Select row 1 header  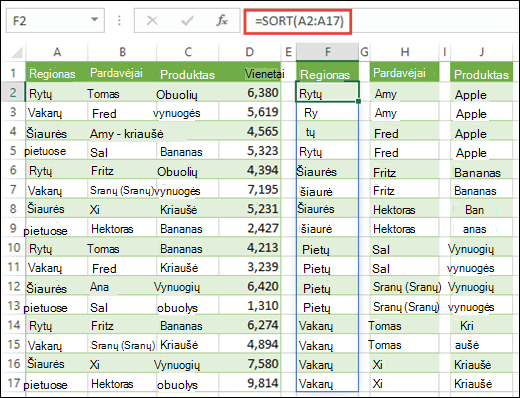pos(13,72)
